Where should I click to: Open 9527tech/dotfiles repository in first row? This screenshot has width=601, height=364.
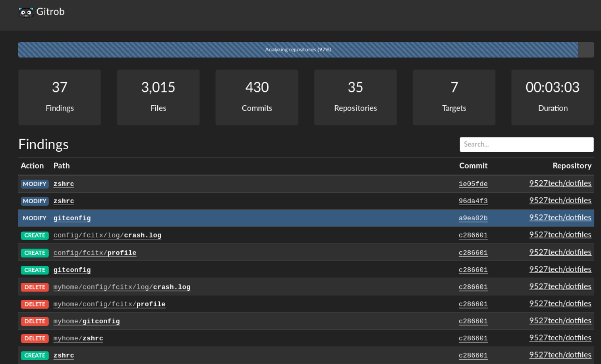560,183
